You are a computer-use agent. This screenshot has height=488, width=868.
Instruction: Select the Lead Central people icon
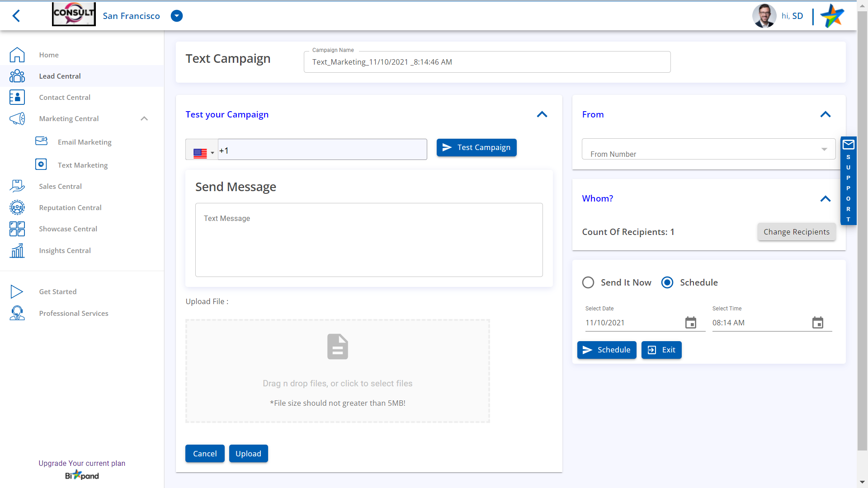pyautogui.click(x=17, y=75)
